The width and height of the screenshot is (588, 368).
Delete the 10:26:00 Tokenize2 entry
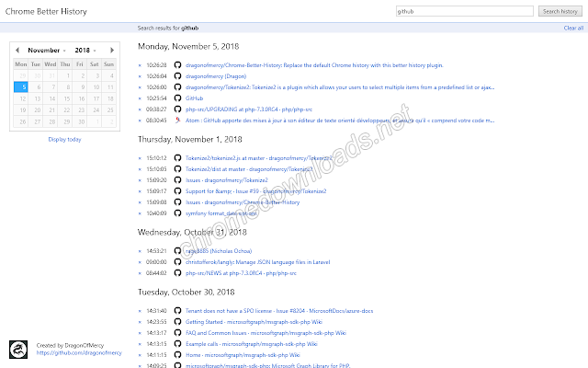click(x=140, y=87)
